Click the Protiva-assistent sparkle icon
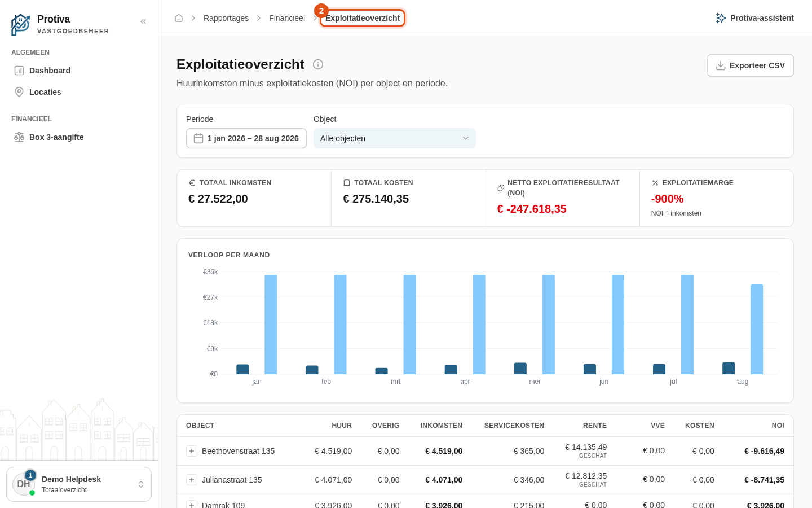The height and width of the screenshot is (508, 812). pyautogui.click(x=721, y=18)
